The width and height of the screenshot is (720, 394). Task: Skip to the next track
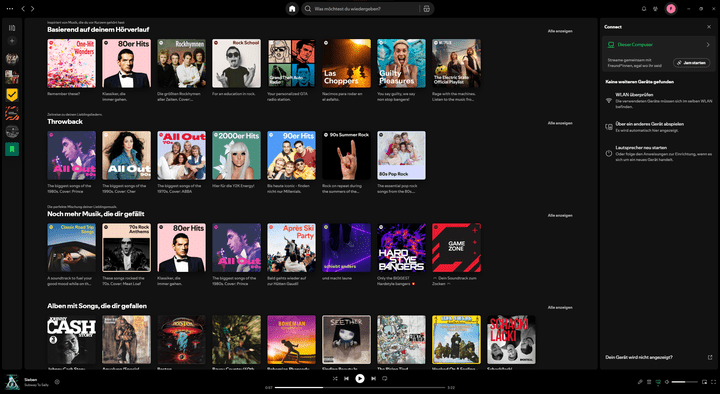(x=373, y=378)
